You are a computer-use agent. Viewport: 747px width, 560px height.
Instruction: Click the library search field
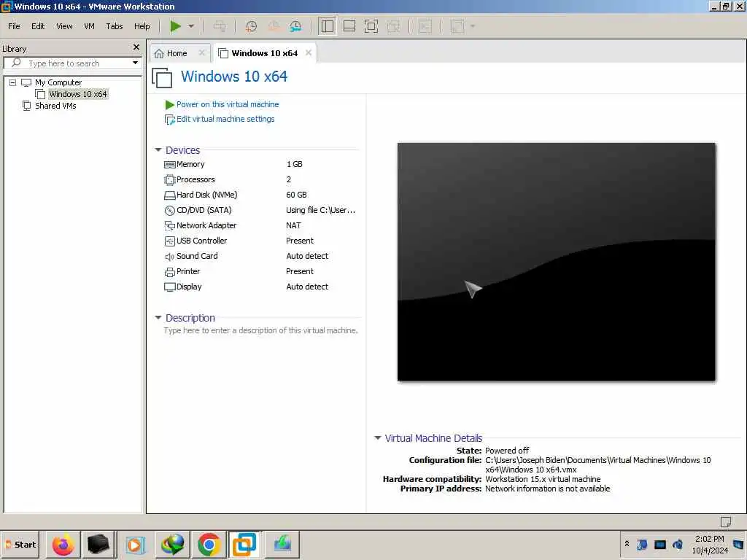click(x=72, y=63)
